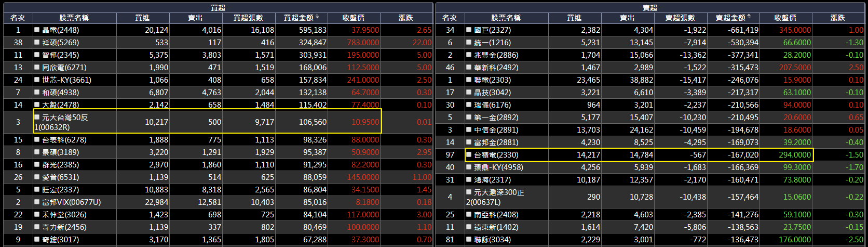Select the checkbox for 兆豐金(2886)
Image resolution: width=868 pixels, height=247 pixels.
469,55
